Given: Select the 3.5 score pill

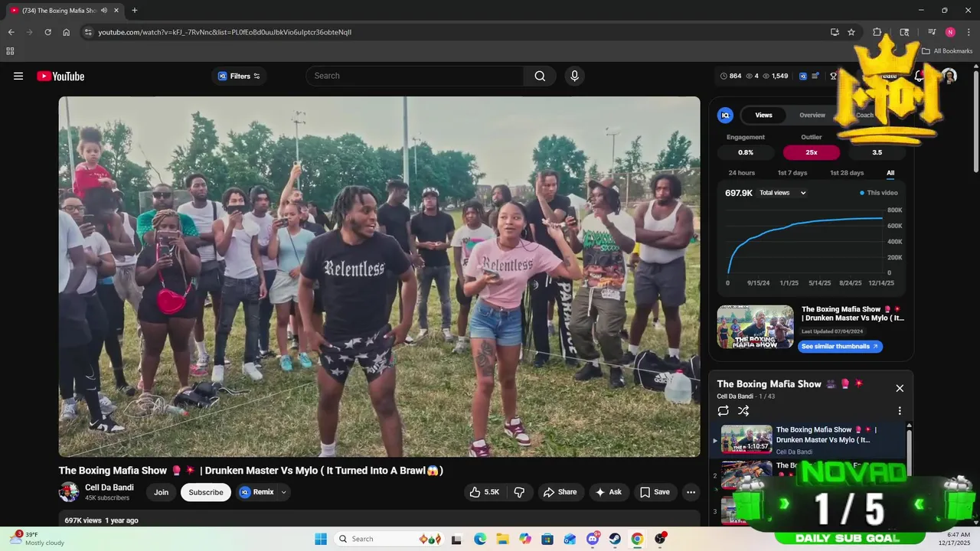Looking at the screenshot, I should (x=877, y=152).
